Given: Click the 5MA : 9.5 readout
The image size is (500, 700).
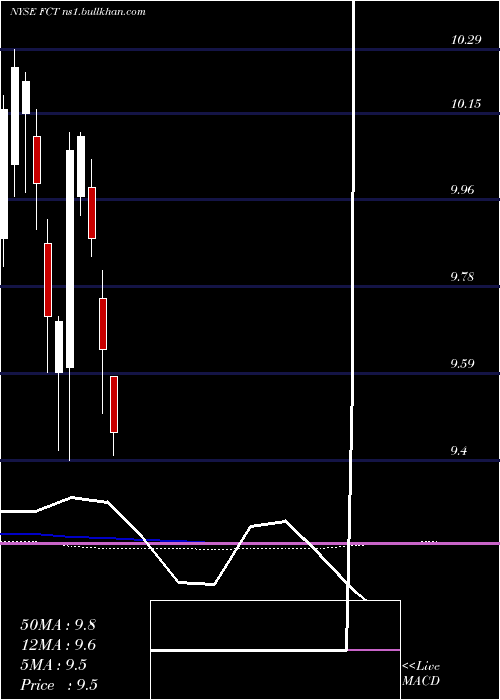Looking at the screenshot, I should [x=54, y=665].
